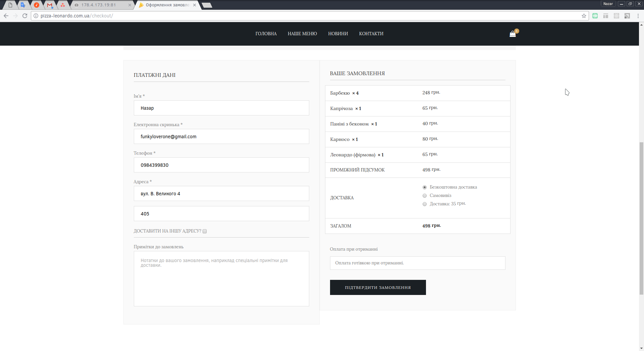Click the ПІДТВЕРДИТИ ЗАМОВЛЕННЯ button
The width and height of the screenshot is (644, 351).
(378, 288)
